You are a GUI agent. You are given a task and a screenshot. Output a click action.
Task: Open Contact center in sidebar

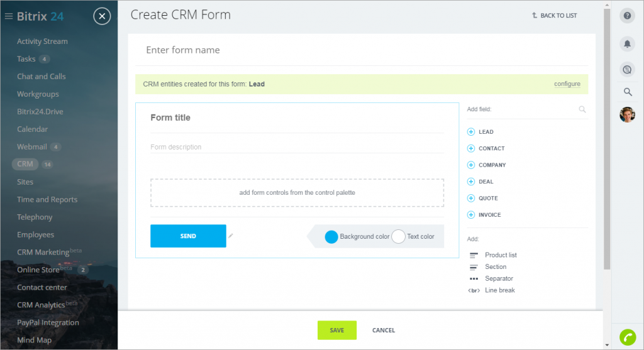[42, 287]
